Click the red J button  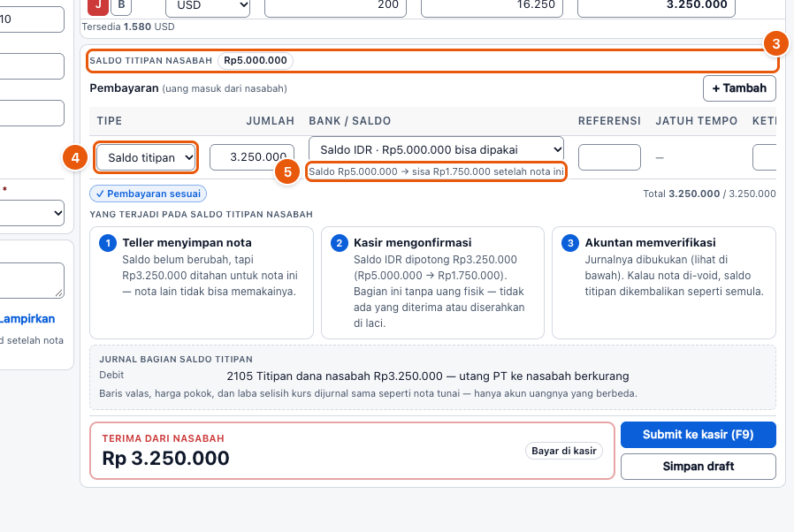98,6
